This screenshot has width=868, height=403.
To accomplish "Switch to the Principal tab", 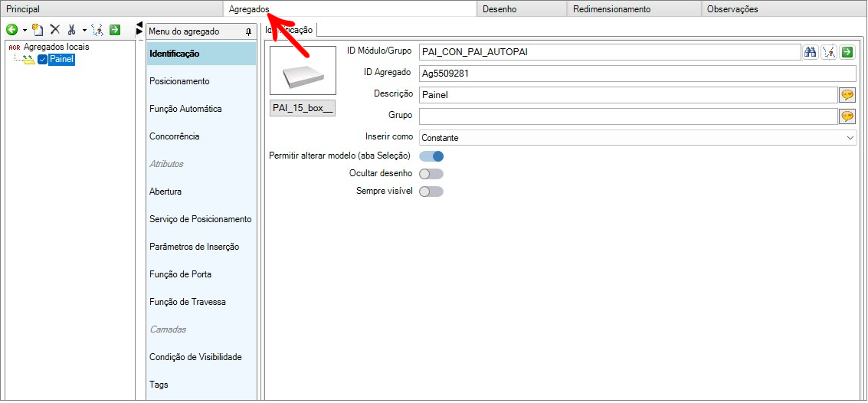I will tap(111, 9).
